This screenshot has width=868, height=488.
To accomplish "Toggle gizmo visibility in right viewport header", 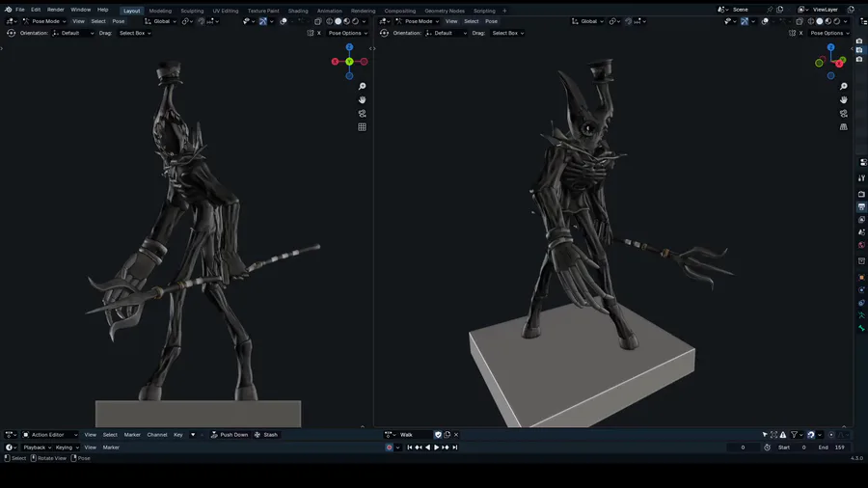I will pyautogui.click(x=745, y=21).
